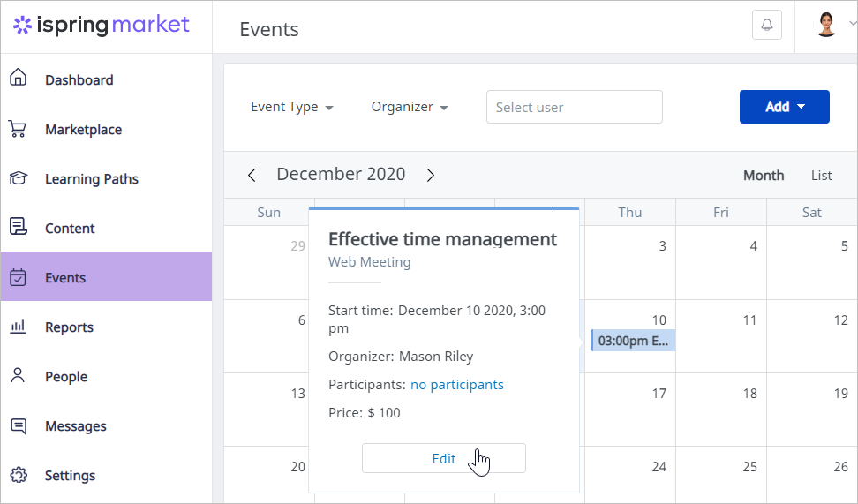This screenshot has height=504, width=858.
Task: Switch calendar to List view
Action: click(x=821, y=175)
